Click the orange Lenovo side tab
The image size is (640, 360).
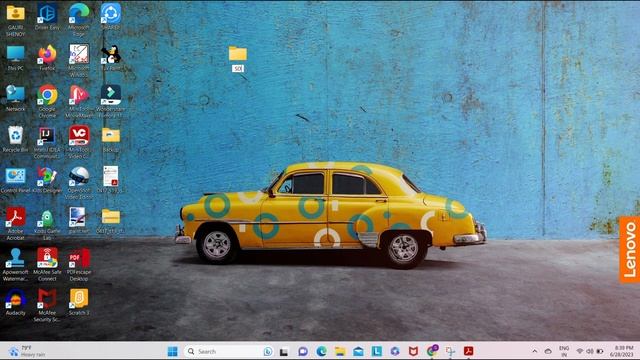pos(630,250)
